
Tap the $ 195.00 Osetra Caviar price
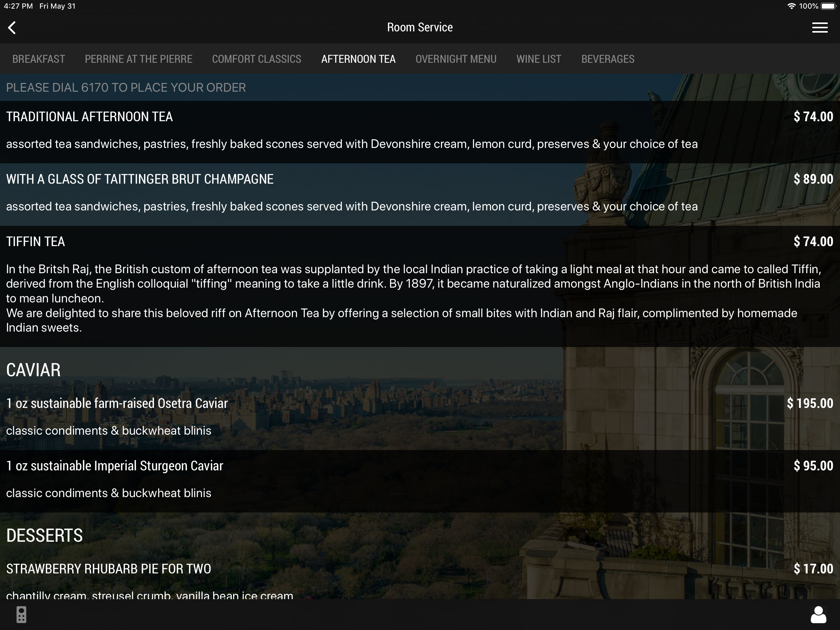click(810, 403)
